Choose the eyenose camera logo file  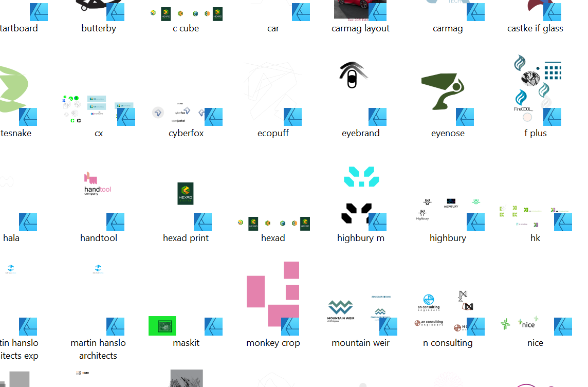(447, 98)
